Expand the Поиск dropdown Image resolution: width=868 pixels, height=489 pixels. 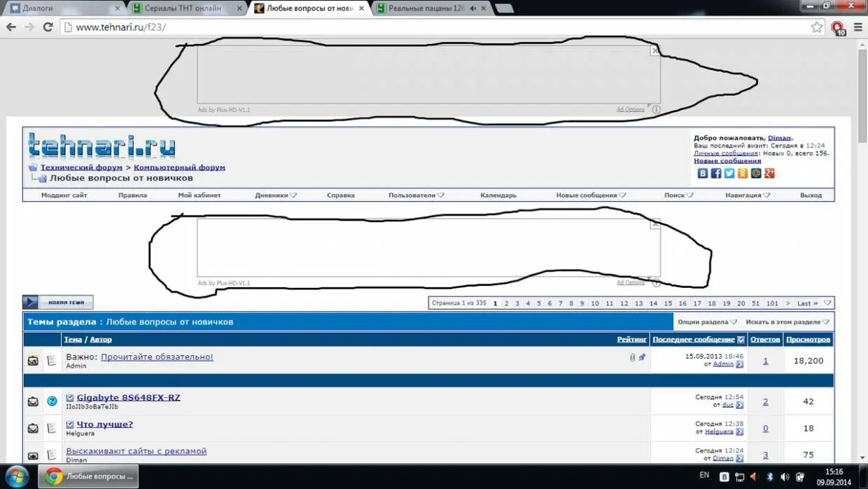[x=690, y=195]
